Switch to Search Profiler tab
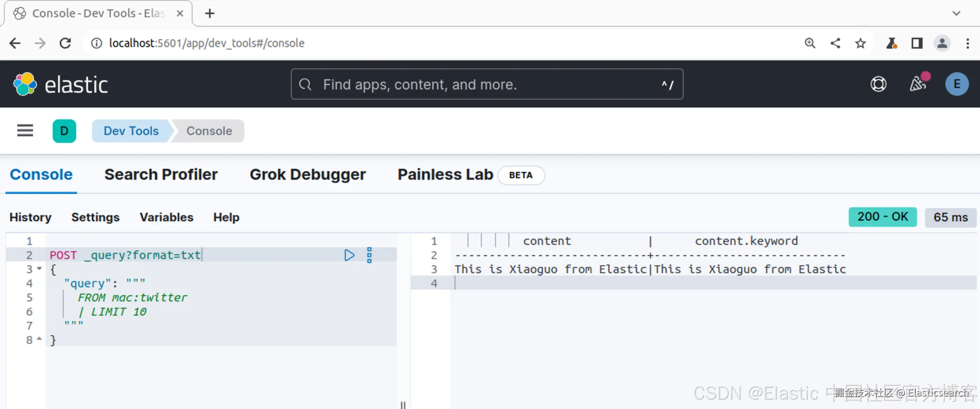The width and height of the screenshot is (980, 409). pos(161,175)
